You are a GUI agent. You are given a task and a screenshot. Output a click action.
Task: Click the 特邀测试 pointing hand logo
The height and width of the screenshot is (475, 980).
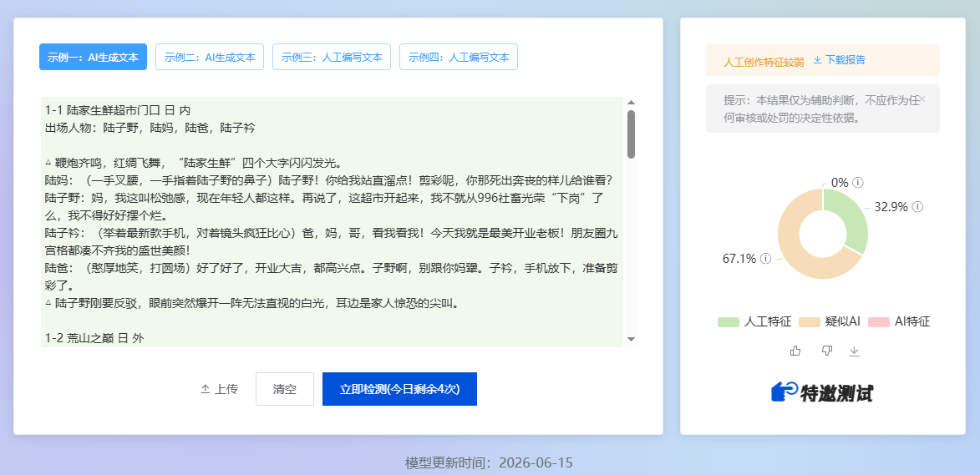[785, 392]
